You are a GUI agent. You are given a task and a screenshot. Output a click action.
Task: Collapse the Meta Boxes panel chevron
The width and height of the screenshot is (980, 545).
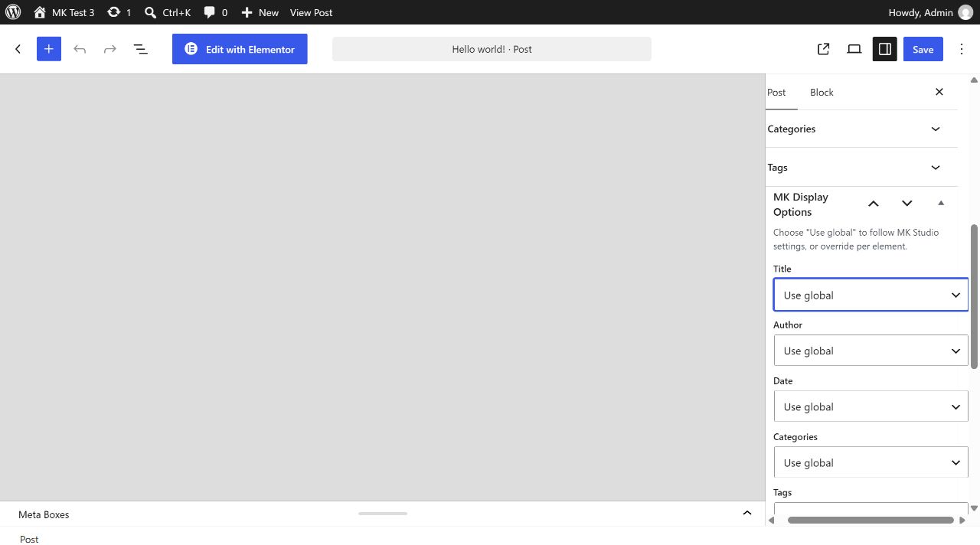pos(747,514)
